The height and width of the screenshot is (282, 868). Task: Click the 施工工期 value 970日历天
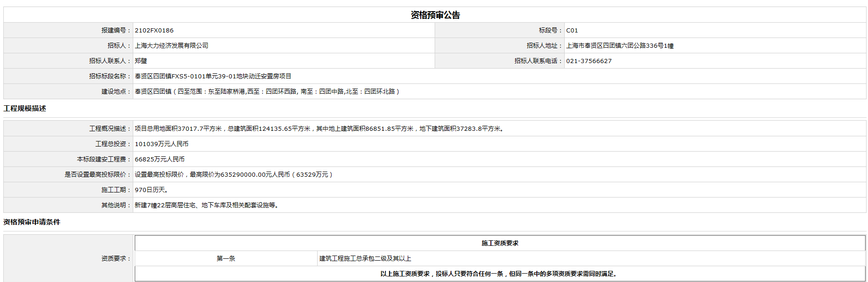pyautogui.click(x=151, y=190)
